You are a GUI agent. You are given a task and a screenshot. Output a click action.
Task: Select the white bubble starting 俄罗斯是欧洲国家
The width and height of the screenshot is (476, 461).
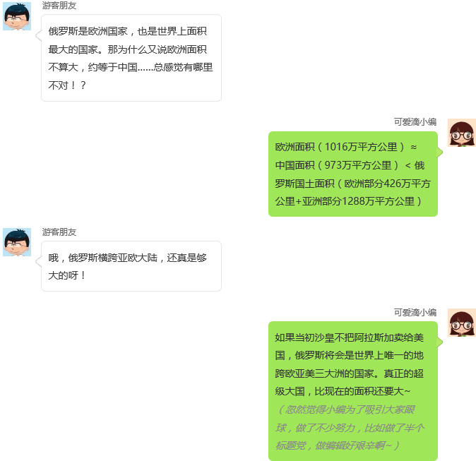(131, 58)
